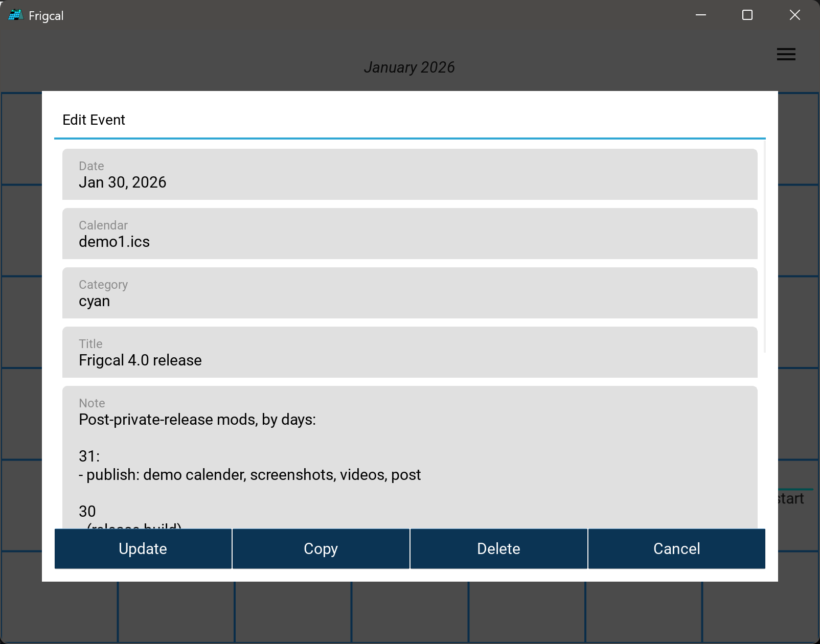Screen dimensions: 820x644
Task: Click the January 2026 month heading
Action: [x=409, y=67]
